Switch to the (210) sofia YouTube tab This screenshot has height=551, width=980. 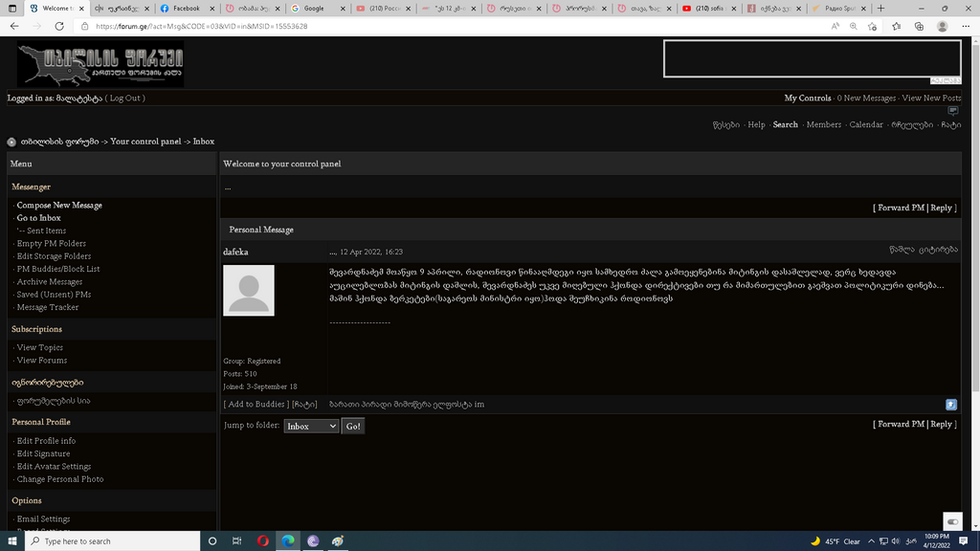pyautogui.click(x=709, y=8)
